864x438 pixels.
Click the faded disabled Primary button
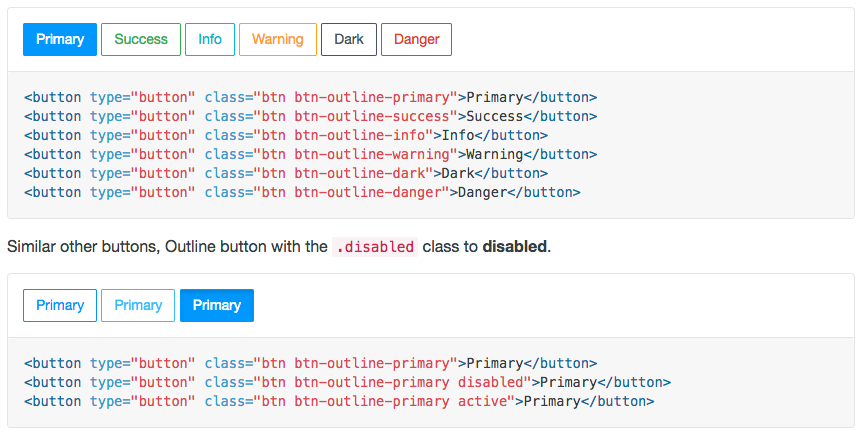tap(138, 305)
